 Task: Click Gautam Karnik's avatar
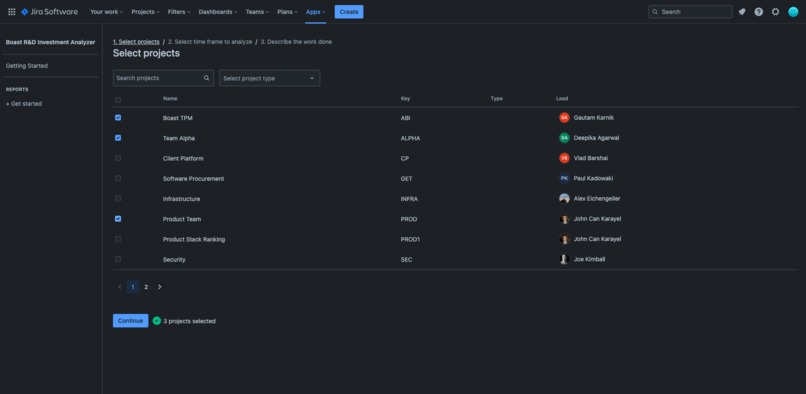pyautogui.click(x=564, y=118)
